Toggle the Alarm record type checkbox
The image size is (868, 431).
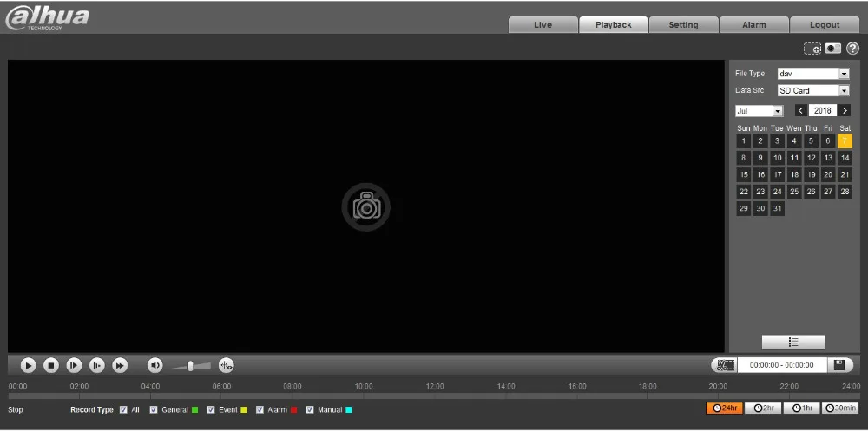[x=260, y=410]
